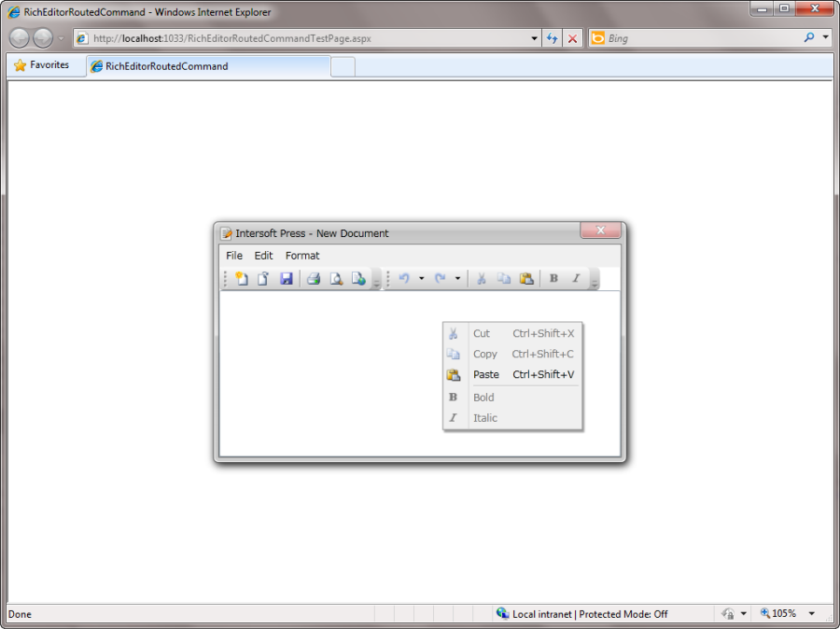Choose Copy from the context menu
Screen dimensions: 840x629
[x=512, y=354]
